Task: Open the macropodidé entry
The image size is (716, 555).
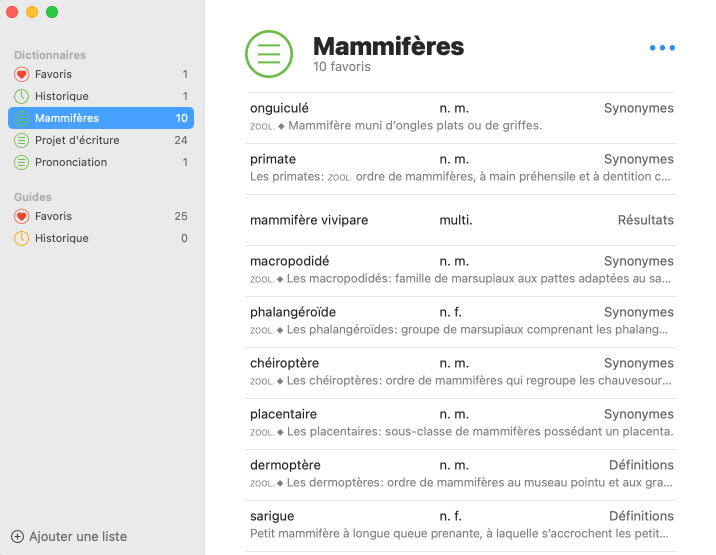Action: [x=461, y=270]
